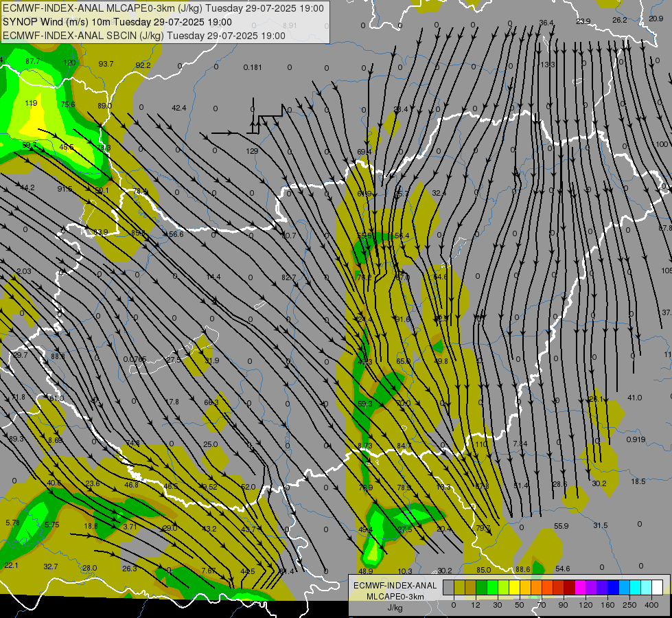The height and width of the screenshot is (618, 672).
Task: Click the map value 119
Action: [31, 103]
